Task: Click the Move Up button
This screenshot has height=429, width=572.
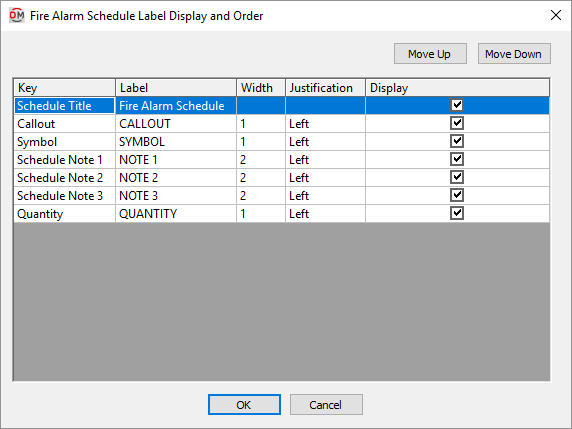Action: pyautogui.click(x=430, y=54)
